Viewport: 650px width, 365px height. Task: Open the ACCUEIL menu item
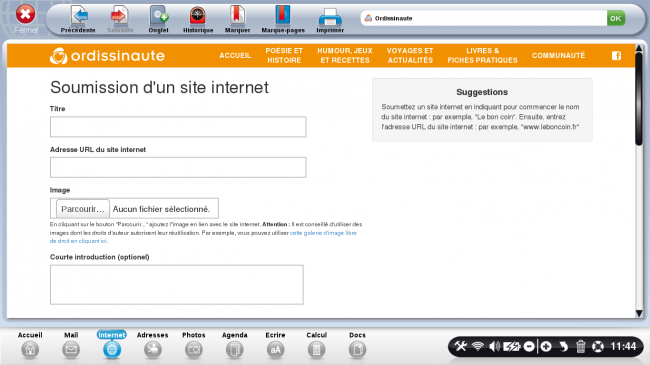(235, 56)
